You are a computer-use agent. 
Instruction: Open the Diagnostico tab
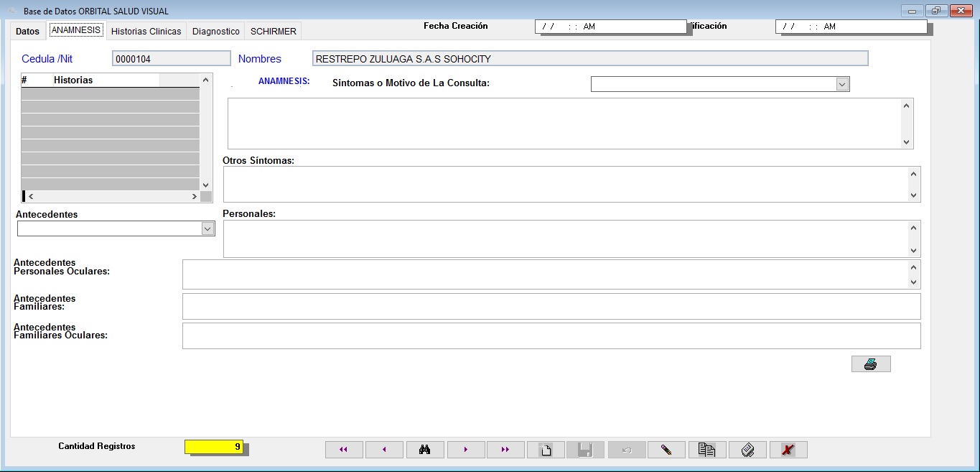(216, 31)
